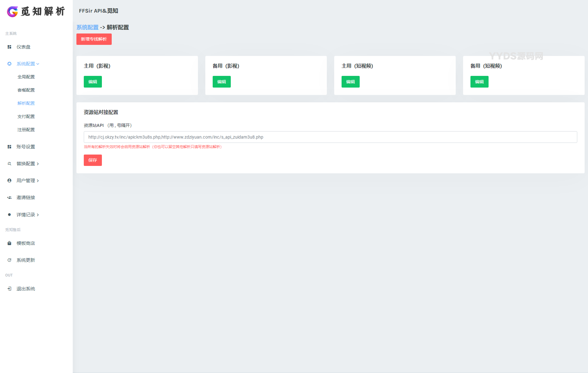Click the 觅知解析 logo icon
Screen dimensions: 588x373
click(x=13, y=11)
